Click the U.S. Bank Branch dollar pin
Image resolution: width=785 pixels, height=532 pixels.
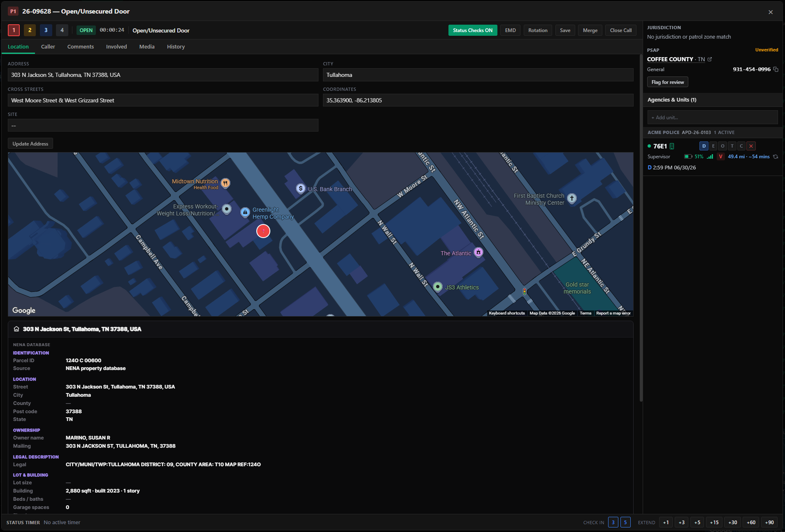click(301, 188)
